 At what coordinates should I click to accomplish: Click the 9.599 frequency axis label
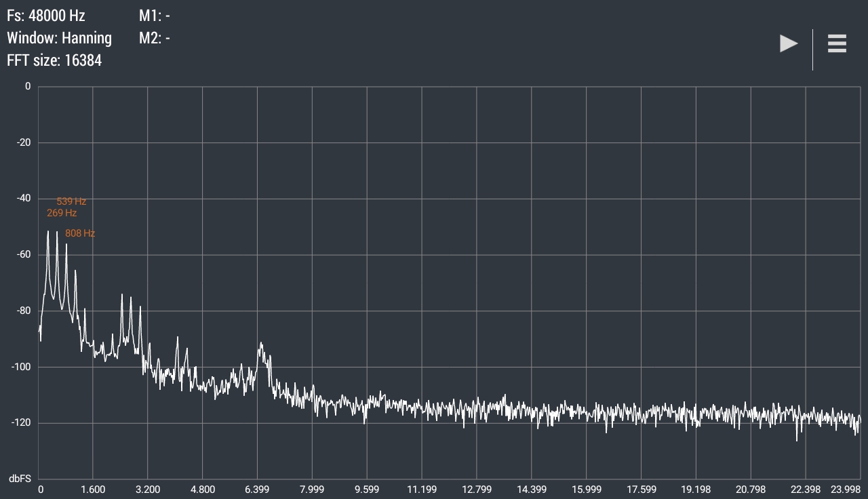pyautogui.click(x=367, y=490)
